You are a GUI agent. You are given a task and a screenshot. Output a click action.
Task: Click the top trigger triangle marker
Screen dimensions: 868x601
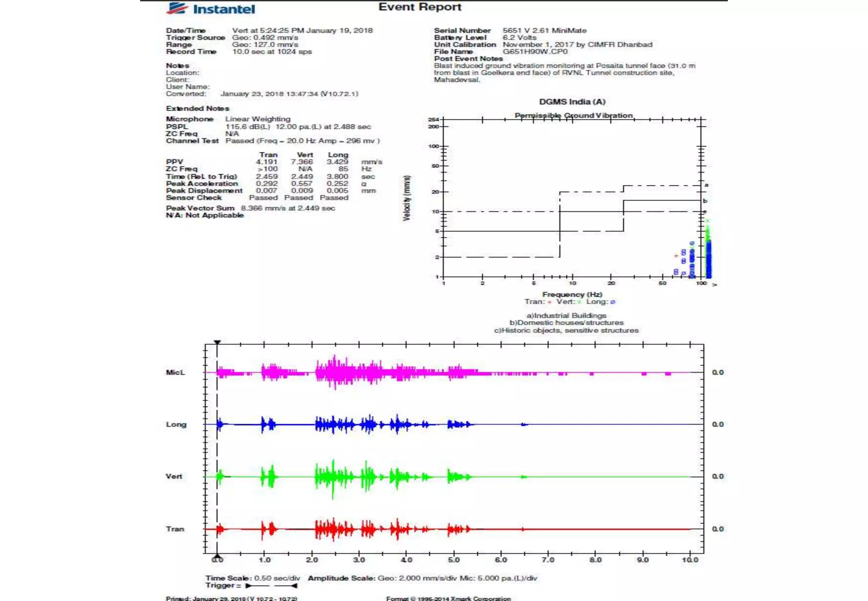click(x=217, y=342)
